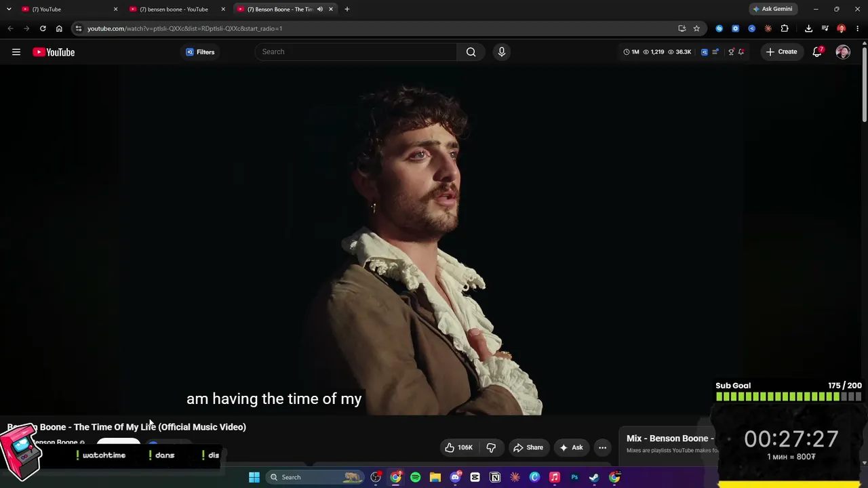
Task: Share the video
Action: (x=528, y=447)
